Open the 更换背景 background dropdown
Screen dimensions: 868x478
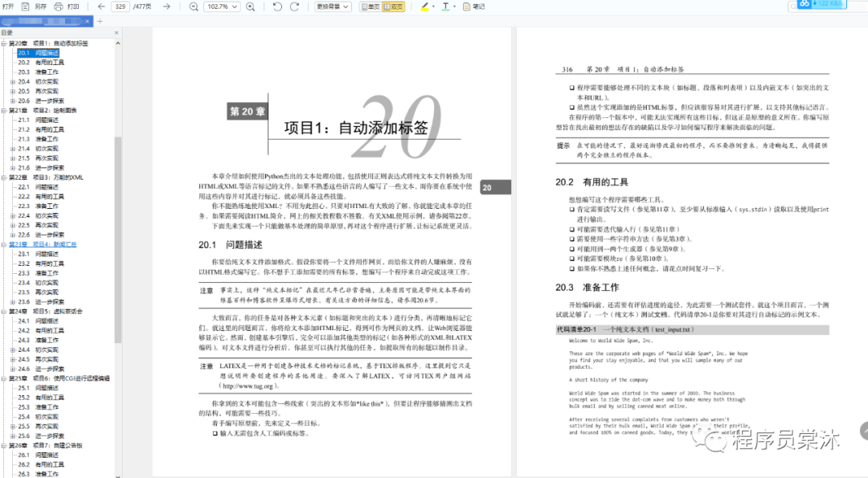pos(332,6)
